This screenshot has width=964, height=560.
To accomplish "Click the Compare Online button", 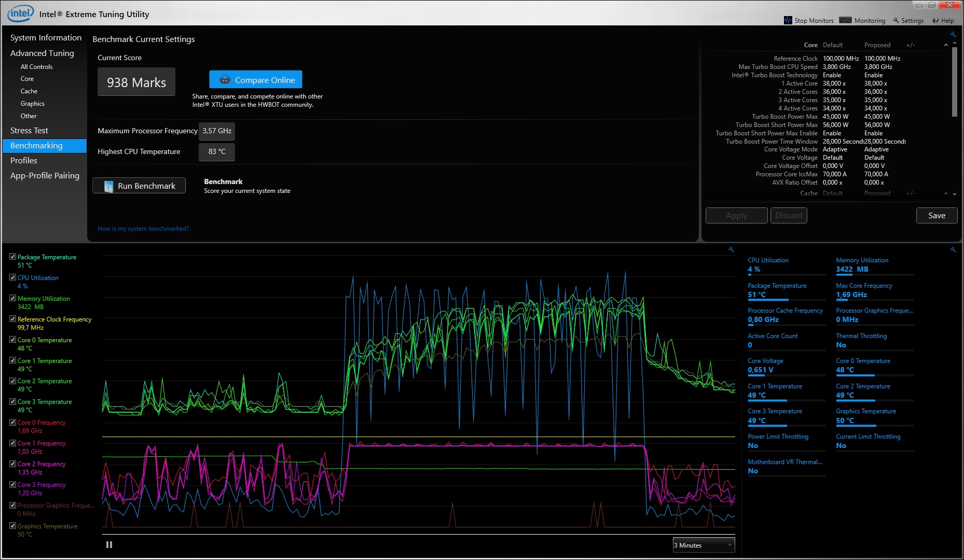I will pos(256,80).
